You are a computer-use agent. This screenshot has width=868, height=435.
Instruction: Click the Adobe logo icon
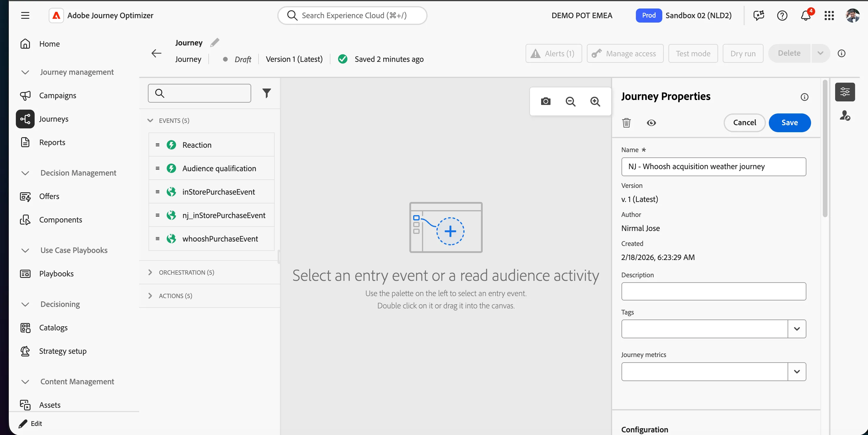(56, 16)
